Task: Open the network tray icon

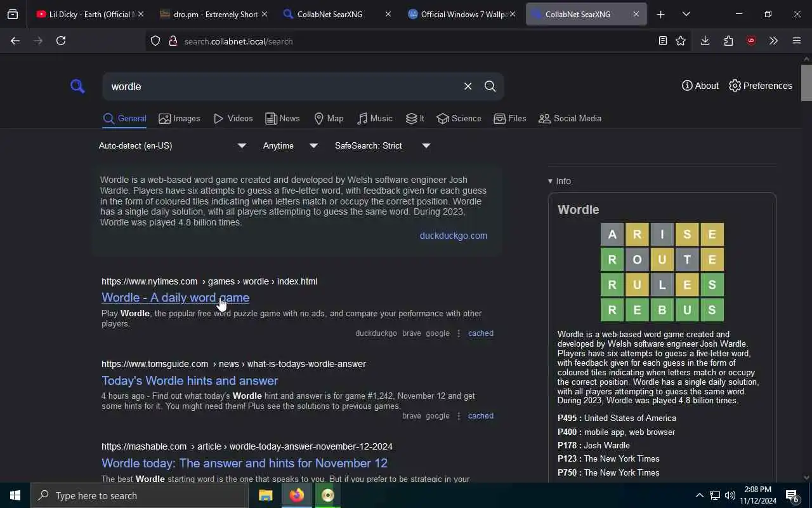Action: click(715, 495)
